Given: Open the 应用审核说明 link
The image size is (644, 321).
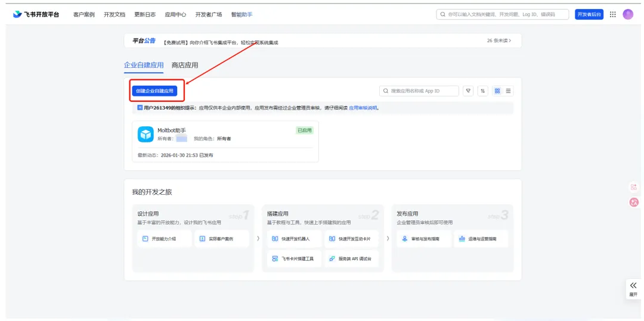Looking at the screenshot, I should click(x=363, y=108).
